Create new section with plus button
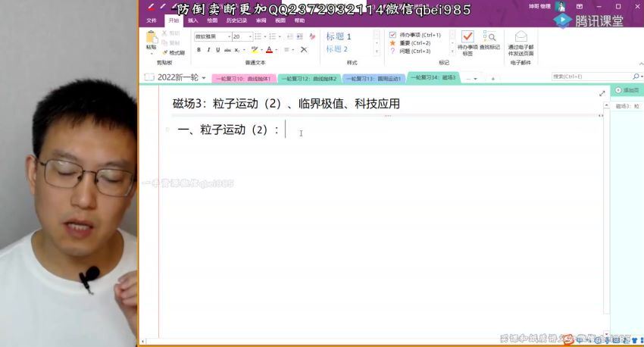This screenshot has width=644, height=347. (493, 79)
